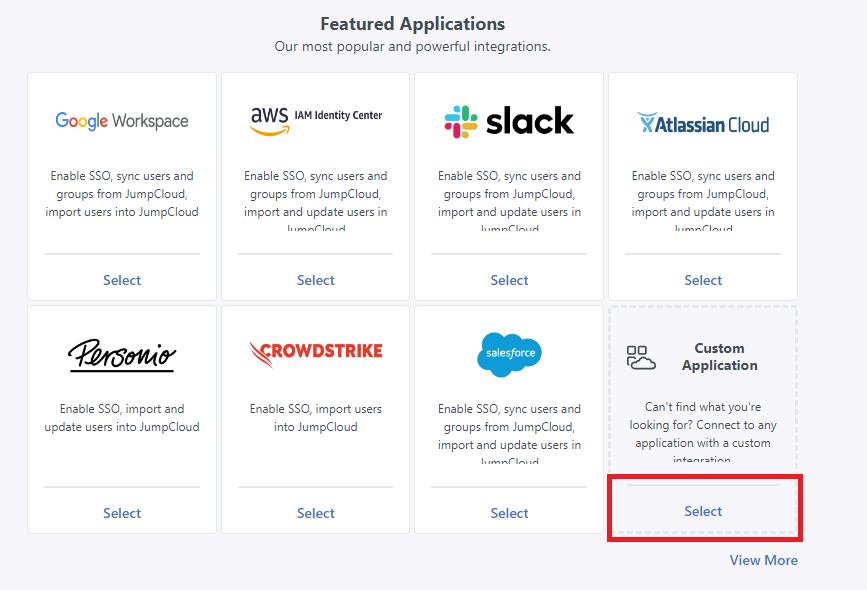Click the CrowdStrike logo

[x=316, y=354]
